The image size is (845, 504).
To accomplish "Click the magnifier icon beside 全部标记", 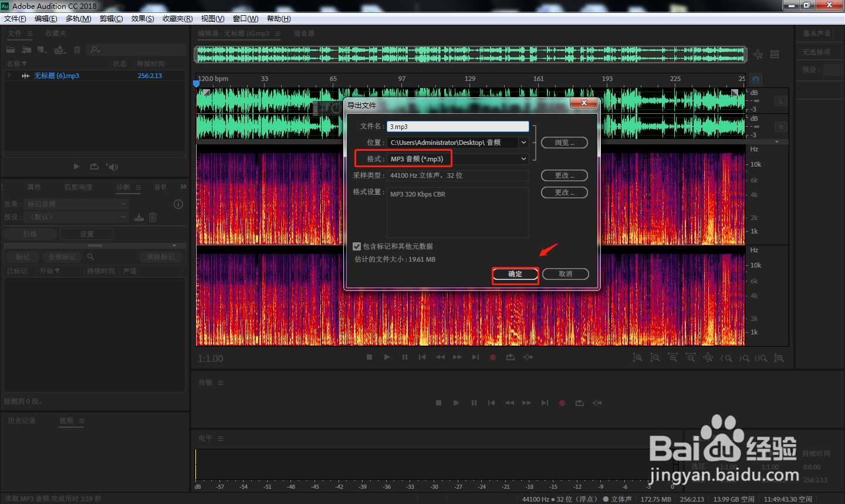I will (x=90, y=257).
